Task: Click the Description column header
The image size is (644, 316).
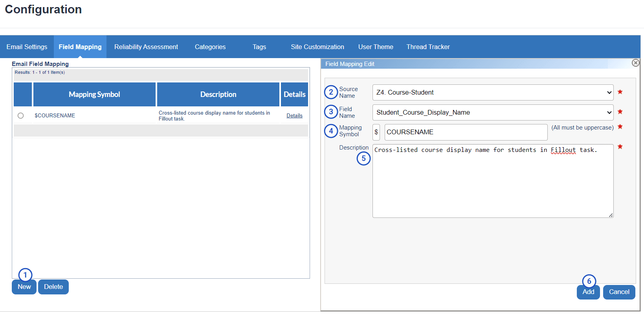Action: pyautogui.click(x=218, y=94)
